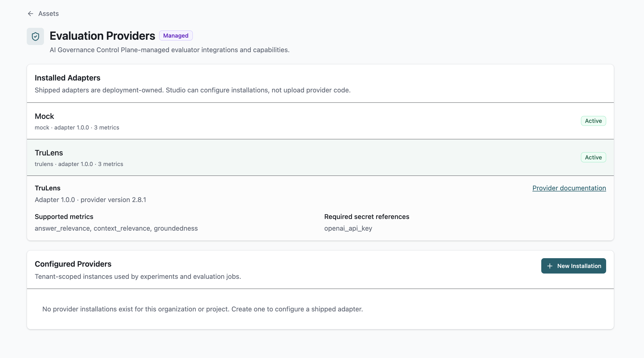Click the bold TruLens title in detail panel

(48, 188)
